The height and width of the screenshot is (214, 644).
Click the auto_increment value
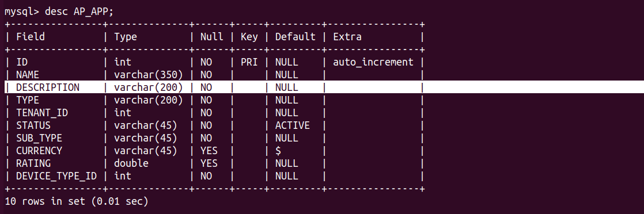tap(373, 62)
